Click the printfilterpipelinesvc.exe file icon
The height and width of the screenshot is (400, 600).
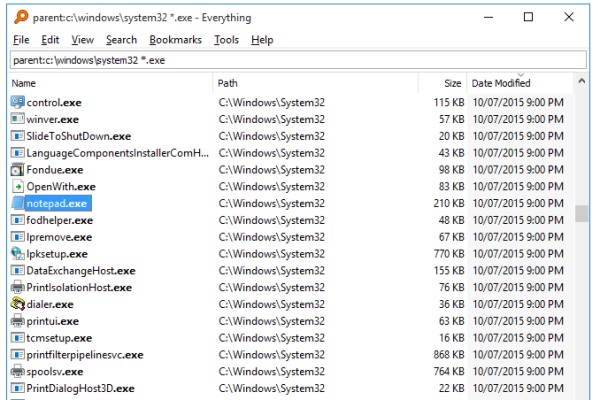click(x=18, y=355)
